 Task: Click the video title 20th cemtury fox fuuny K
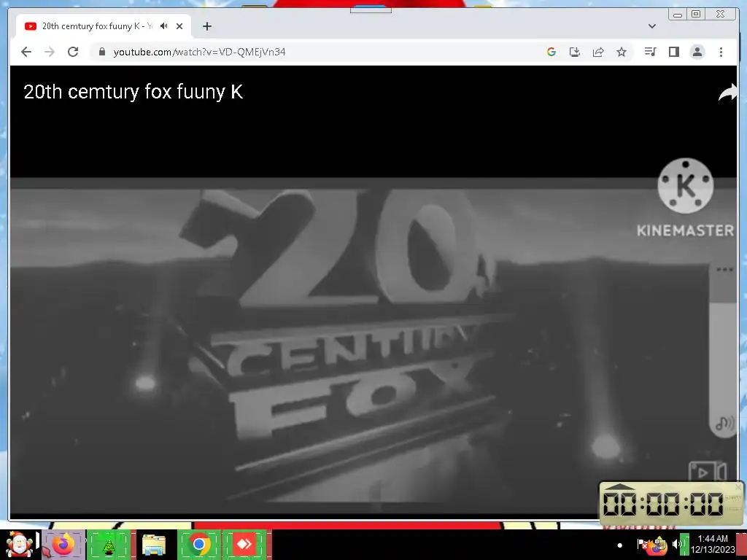[x=133, y=91]
